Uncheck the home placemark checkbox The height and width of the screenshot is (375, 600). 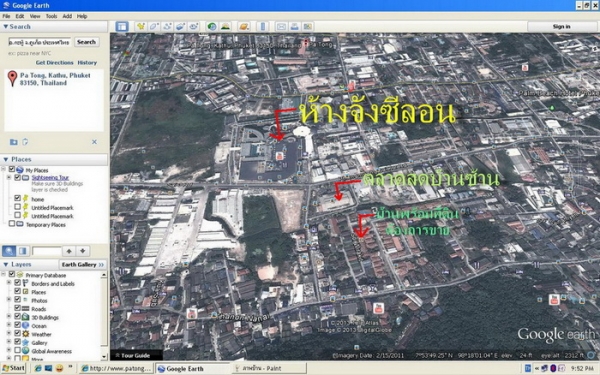17,198
